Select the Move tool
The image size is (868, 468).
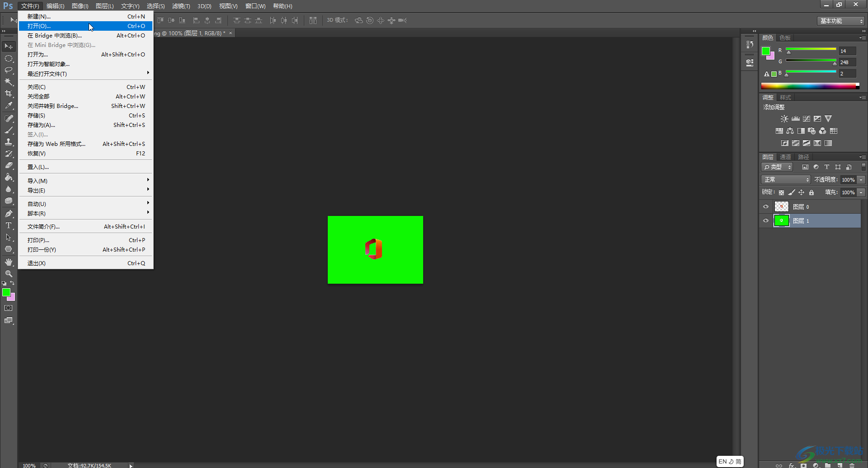9,47
